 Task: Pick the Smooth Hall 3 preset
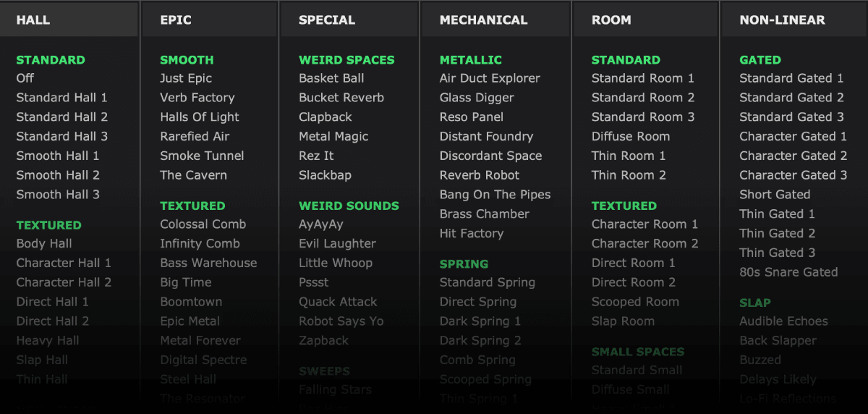pos(58,194)
